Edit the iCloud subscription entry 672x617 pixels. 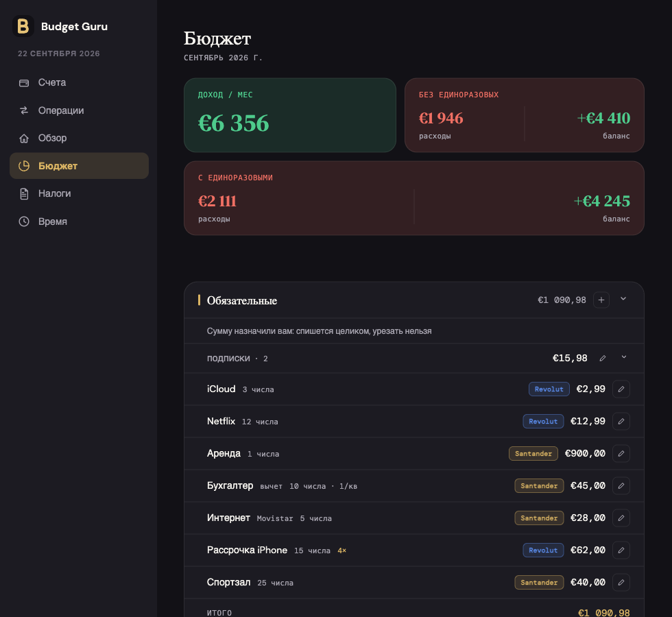point(621,389)
